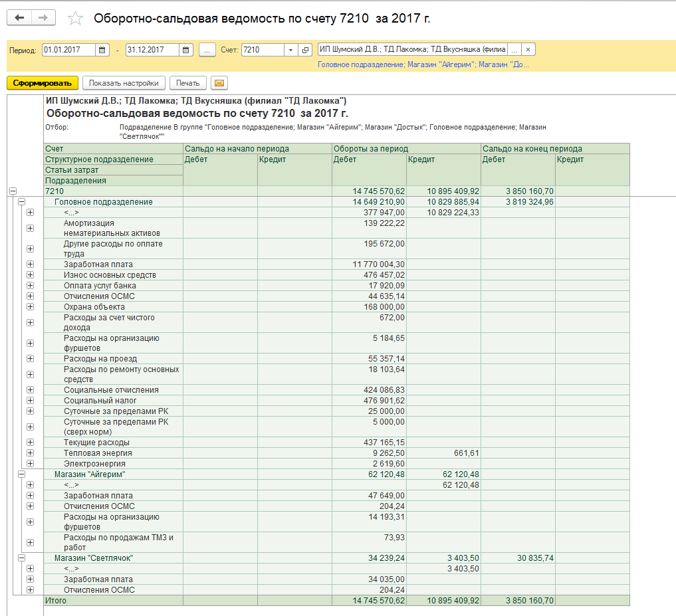Select the Заработная плата amount 11 770 004,30

pyautogui.click(x=369, y=264)
